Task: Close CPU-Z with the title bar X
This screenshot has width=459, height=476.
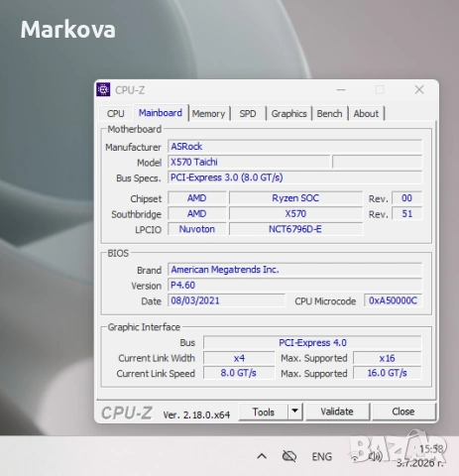Action: coord(419,89)
